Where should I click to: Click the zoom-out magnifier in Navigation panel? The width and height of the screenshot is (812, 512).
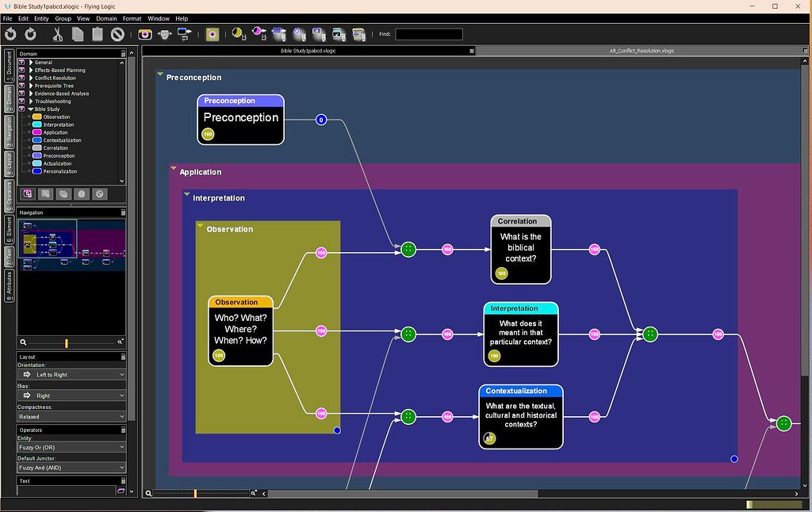click(23, 342)
